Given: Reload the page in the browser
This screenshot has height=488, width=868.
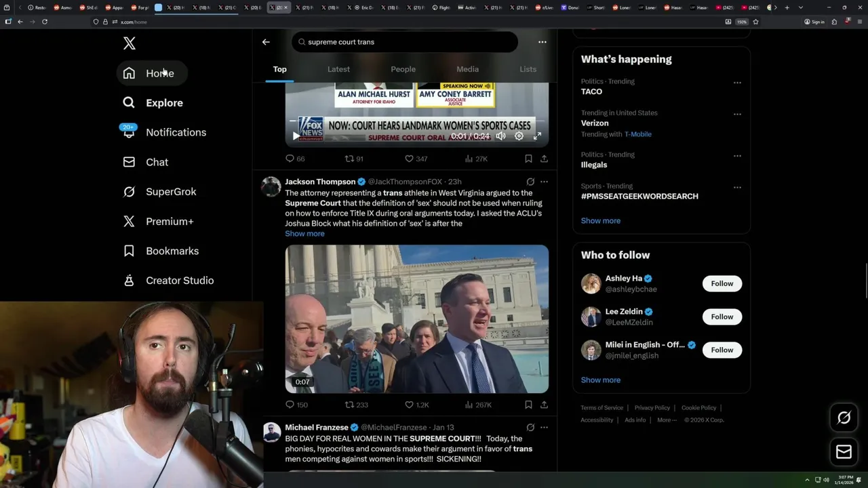Looking at the screenshot, I should tap(45, 22).
